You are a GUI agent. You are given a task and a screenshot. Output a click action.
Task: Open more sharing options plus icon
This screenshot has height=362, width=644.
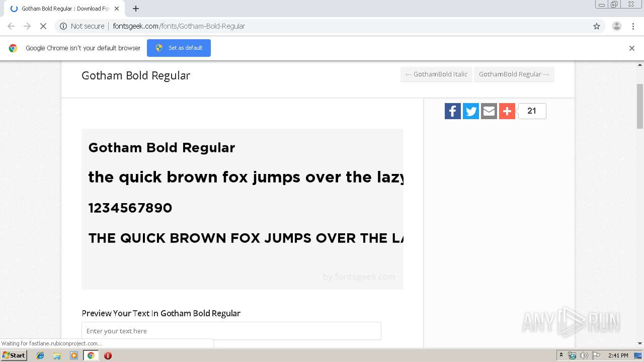(507, 111)
